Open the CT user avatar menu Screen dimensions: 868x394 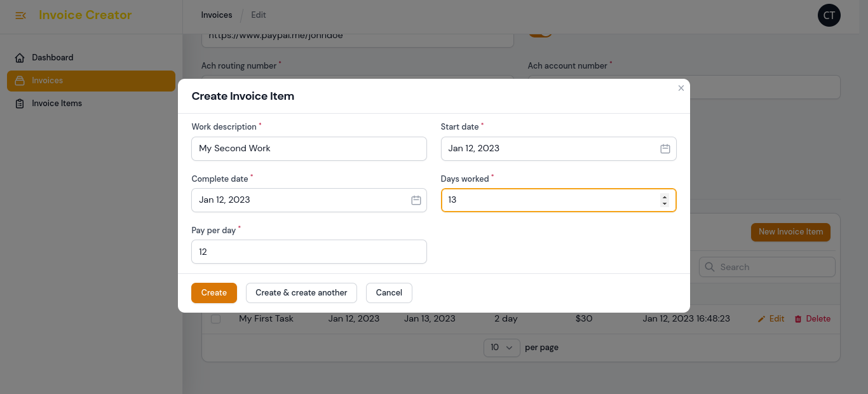829,15
